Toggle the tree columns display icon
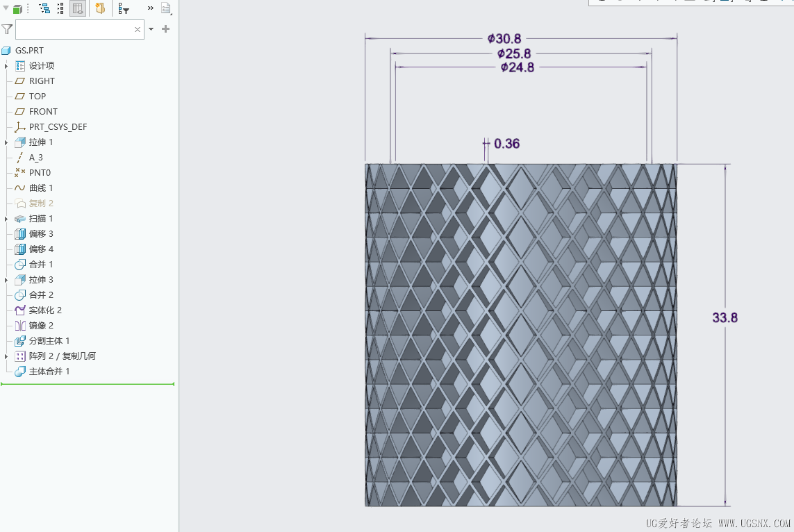 click(78, 8)
